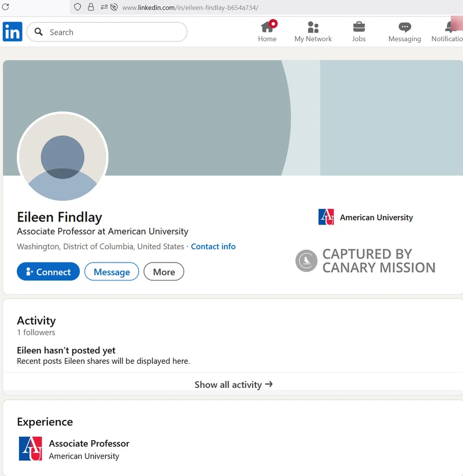463x476 pixels.
Task: Open My Network people icon
Action: click(313, 27)
